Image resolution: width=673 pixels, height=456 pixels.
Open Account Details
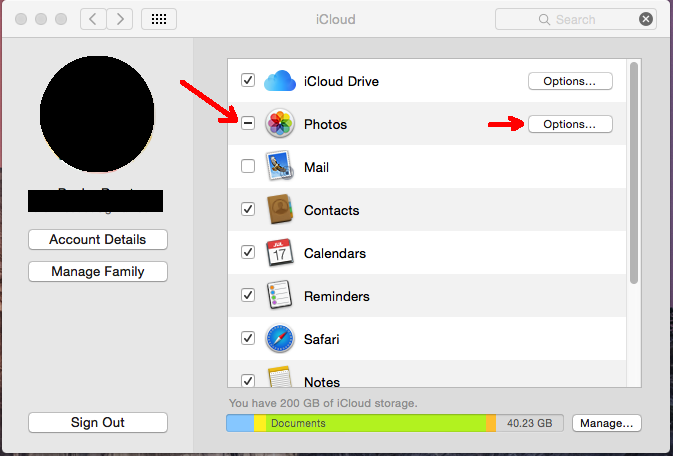[x=98, y=239]
